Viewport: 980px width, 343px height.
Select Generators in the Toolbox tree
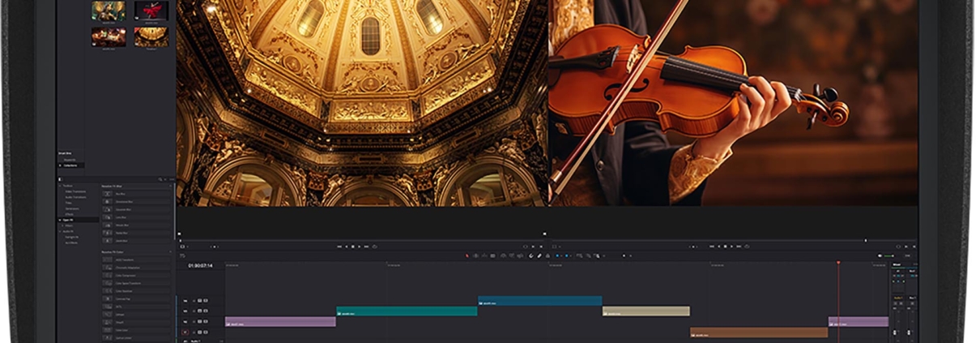72,208
